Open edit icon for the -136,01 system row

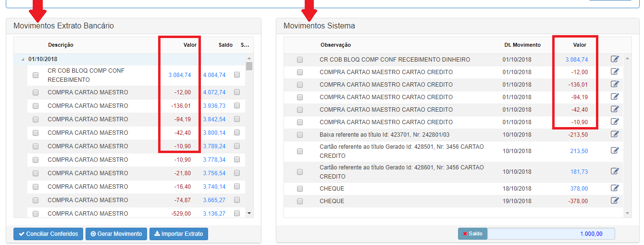pyautogui.click(x=615, y=84)
